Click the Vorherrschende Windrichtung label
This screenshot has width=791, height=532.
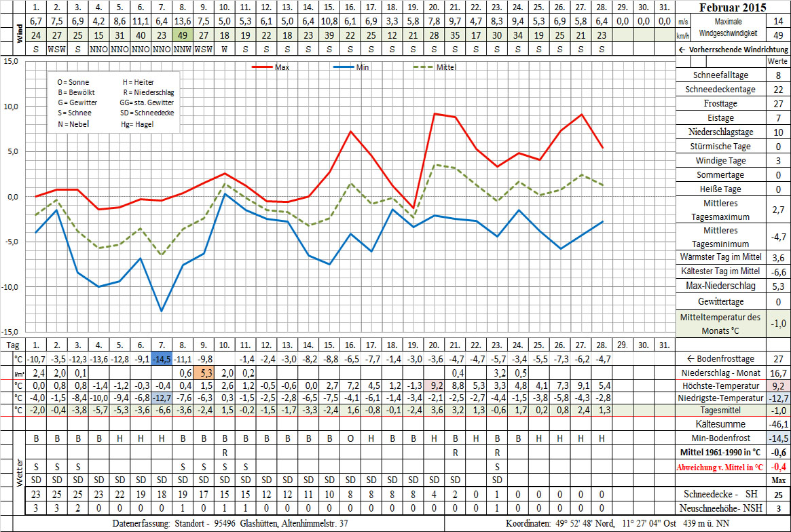pyautogui.click(x=736, y=50)
